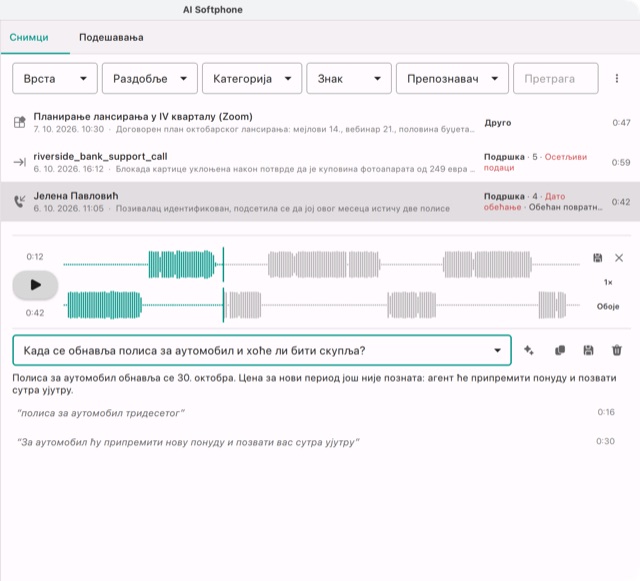
Task: Play the selected recording
Action: [x=36, y=285]
